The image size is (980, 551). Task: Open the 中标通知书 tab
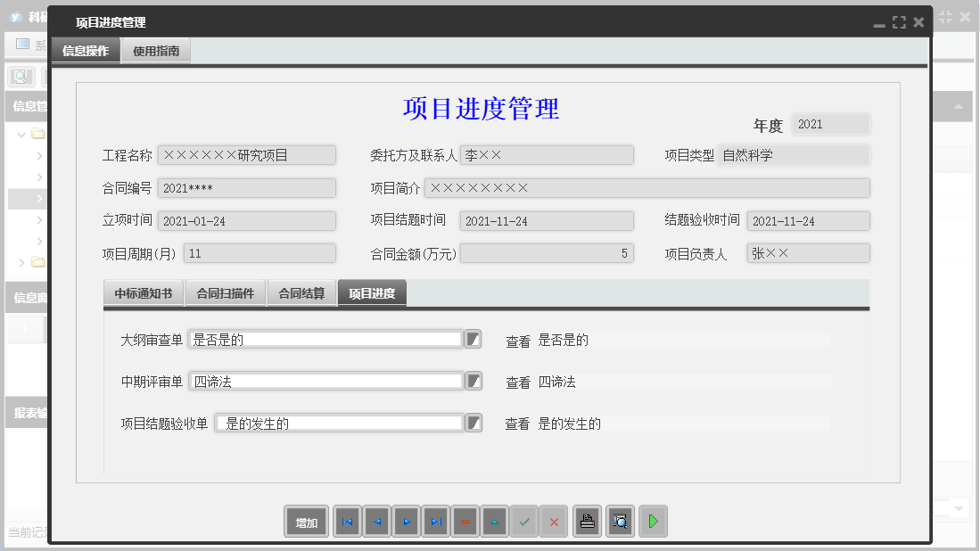142,292
